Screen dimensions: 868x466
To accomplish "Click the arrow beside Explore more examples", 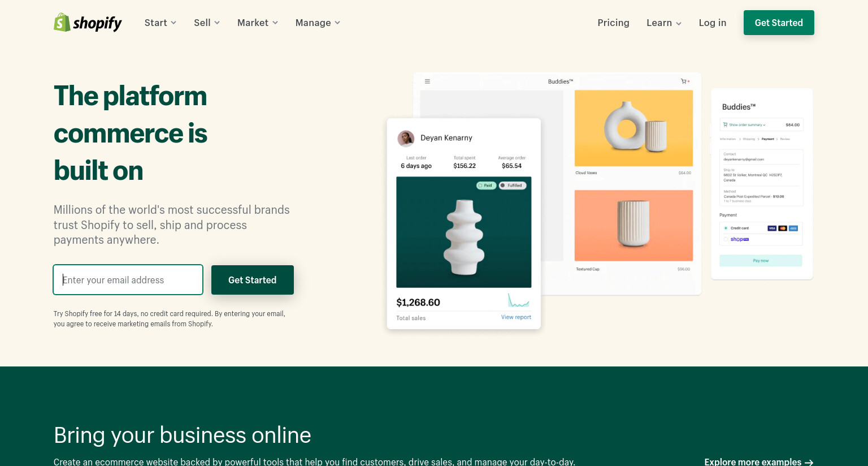I will [x=809, y=462].
